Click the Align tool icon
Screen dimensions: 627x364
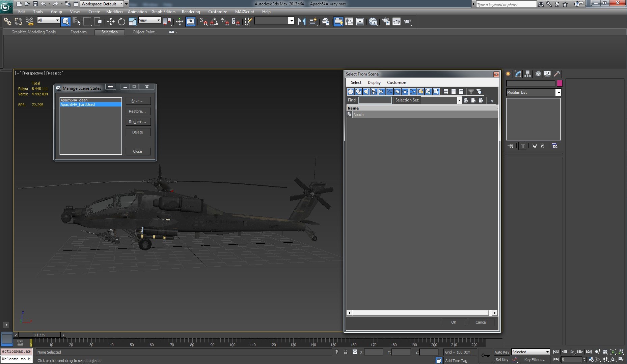[313, 22]
